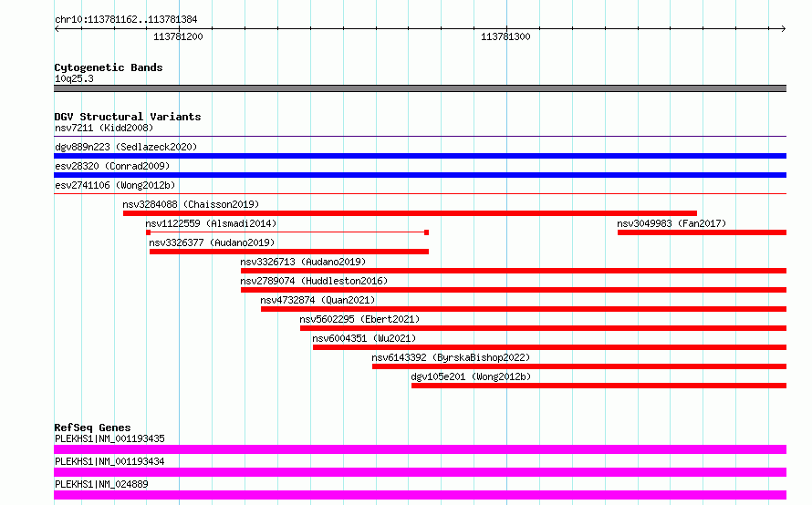Select the red bar under nsv3326377
812x505 pixels.
289,252
